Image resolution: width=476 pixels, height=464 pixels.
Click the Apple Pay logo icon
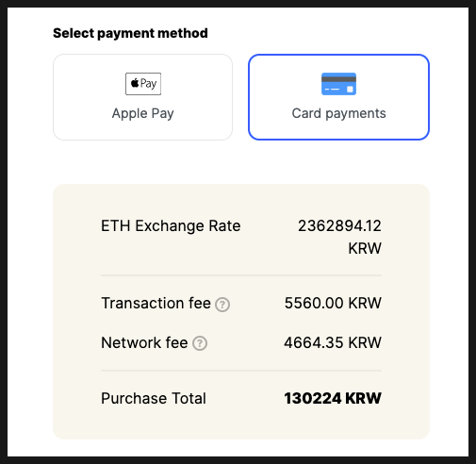point(143,84)
